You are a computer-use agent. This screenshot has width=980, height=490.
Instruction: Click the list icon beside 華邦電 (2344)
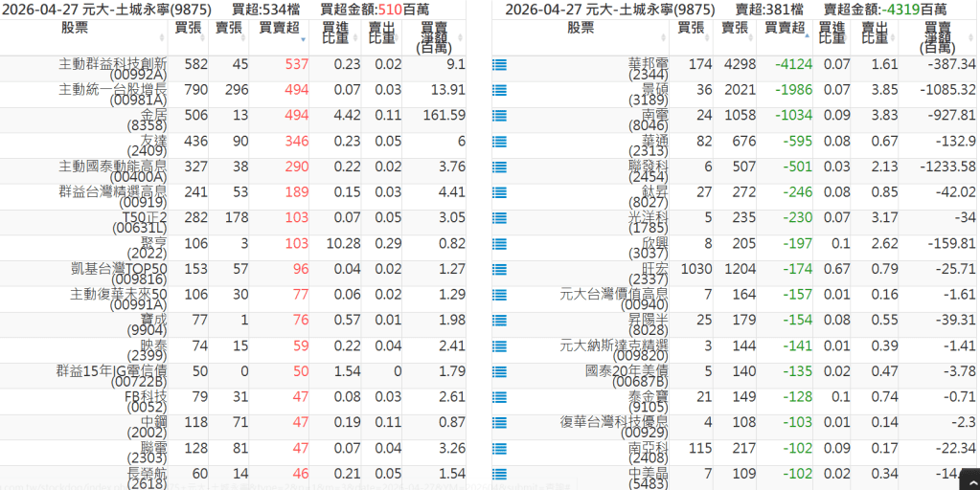coord(499,65)
